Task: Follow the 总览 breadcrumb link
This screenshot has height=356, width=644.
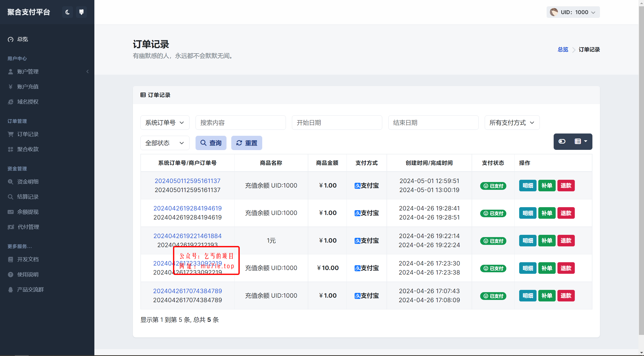Action: coord(563,50)
